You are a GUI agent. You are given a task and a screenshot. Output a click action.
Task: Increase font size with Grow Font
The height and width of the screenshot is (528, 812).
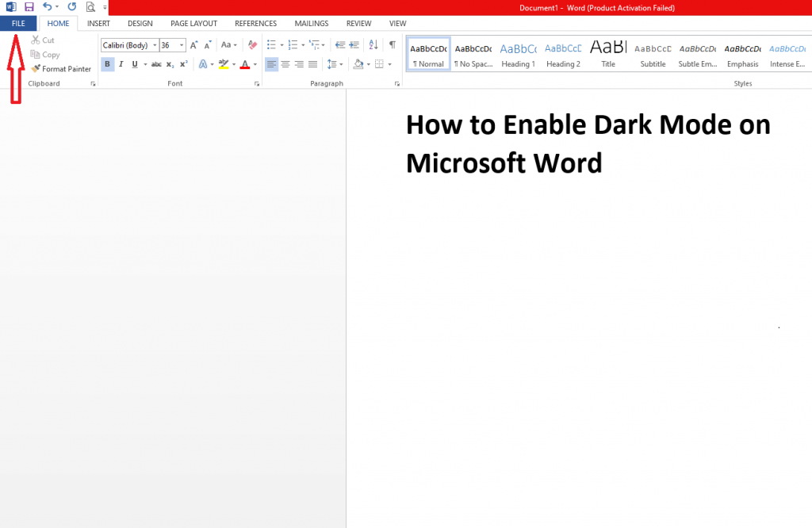pyautogui.click(x=193, y=45)
